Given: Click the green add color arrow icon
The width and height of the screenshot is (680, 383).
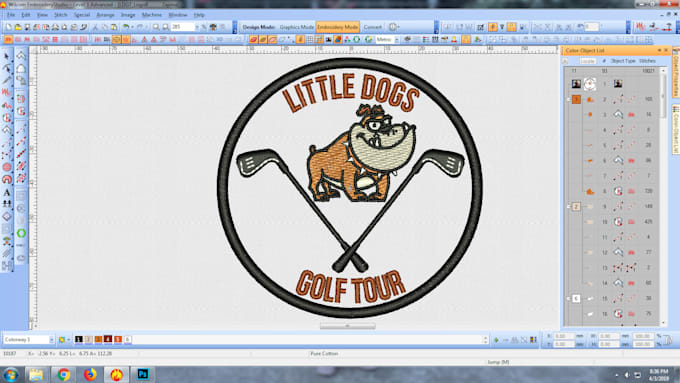Looking at the screenshot, I should pos(496,340).
